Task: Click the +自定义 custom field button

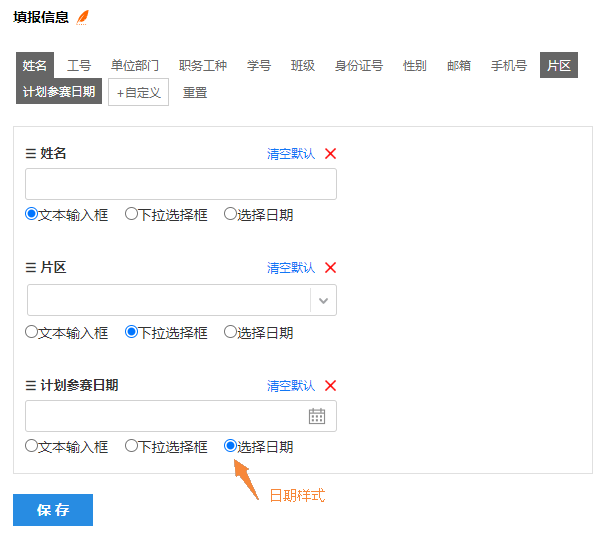Action: click(x=139, y=92)
